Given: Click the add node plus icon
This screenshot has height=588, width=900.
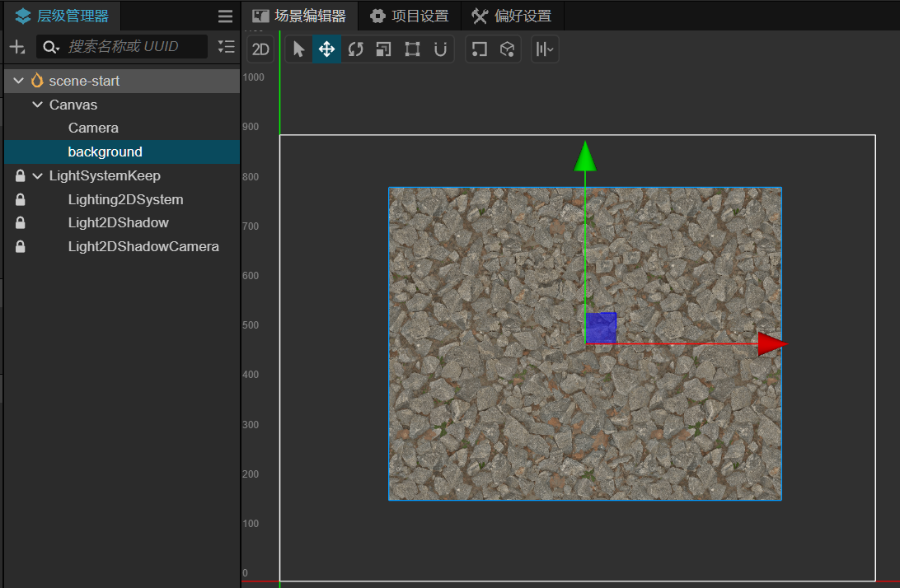Looking at the screenshot, I should coord(17,47).
